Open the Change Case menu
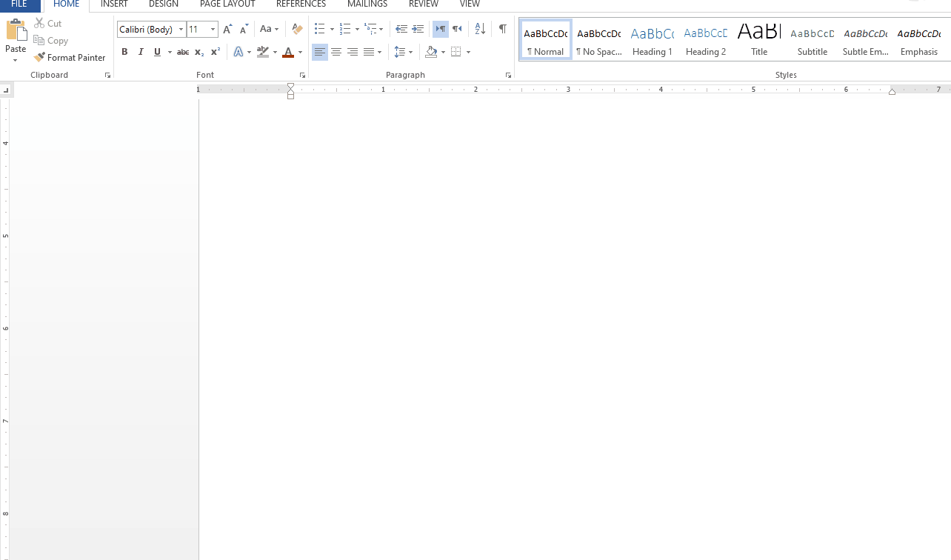 click(270, 30)
